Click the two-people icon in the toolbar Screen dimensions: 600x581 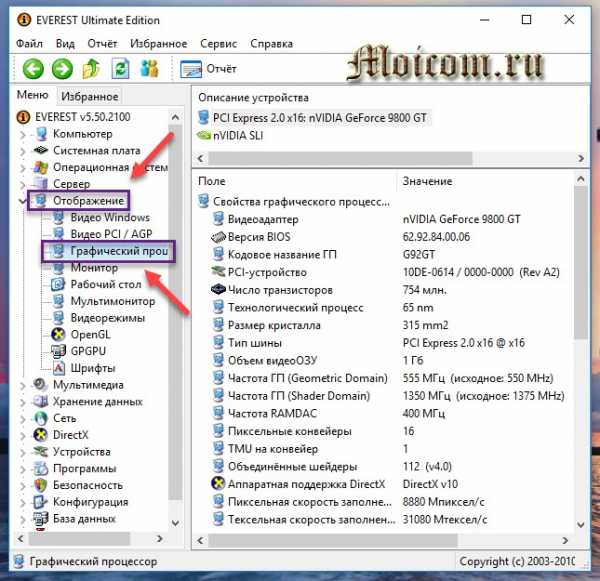coord(150,69)
